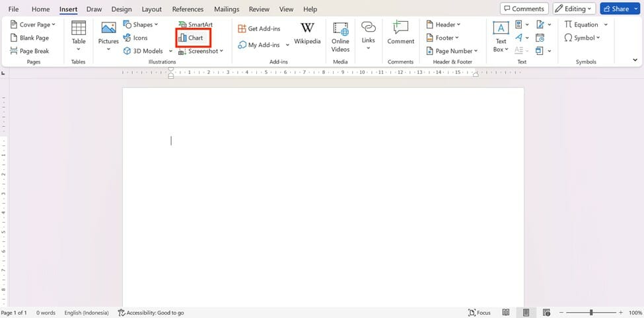
Task: Click the 0 words count
Action: [x=46, y=313]
